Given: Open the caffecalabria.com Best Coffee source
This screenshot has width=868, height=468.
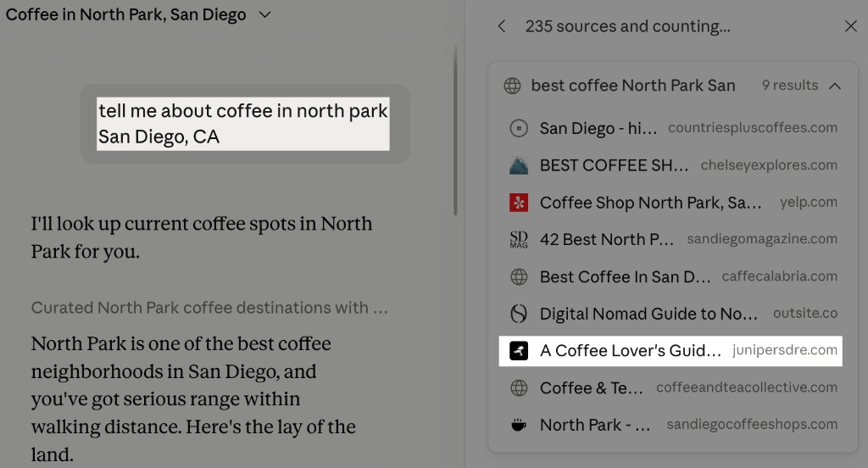Looking at the screenshot, I should (671, 276).
